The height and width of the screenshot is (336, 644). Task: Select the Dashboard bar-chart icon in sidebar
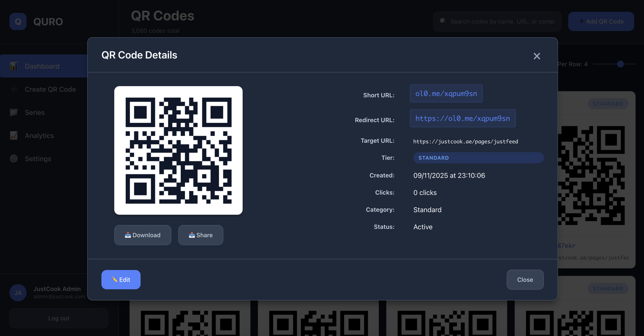(13, 66)
